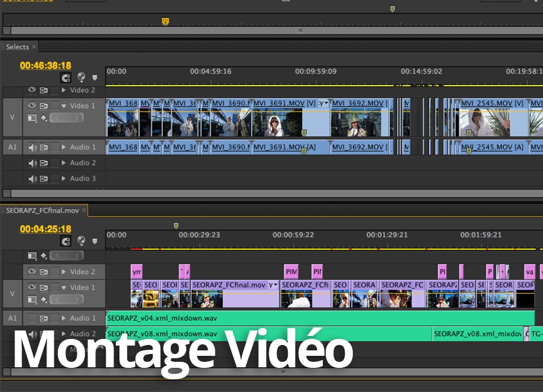Toggle sync lock on Selects Audio 1
Image resolution: width=543 pixels, height=392 pixels.
(44, 147)
